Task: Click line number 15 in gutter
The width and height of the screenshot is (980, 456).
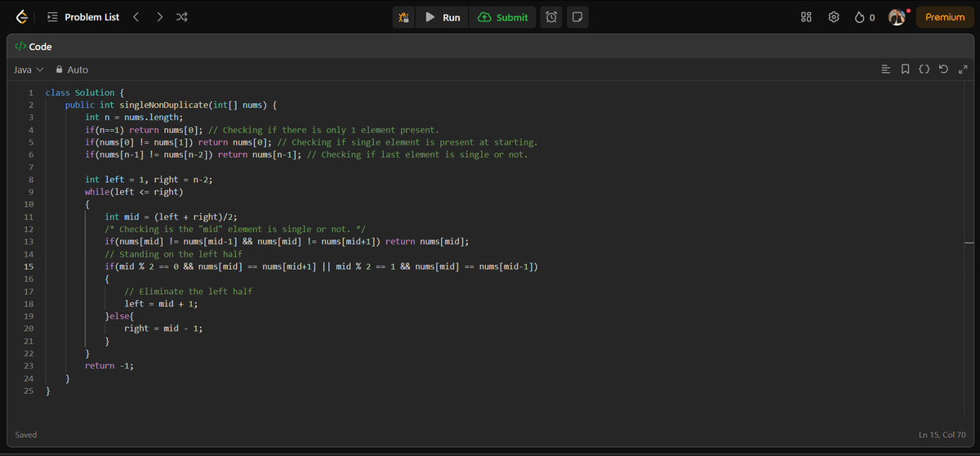Action: (29, 266)
